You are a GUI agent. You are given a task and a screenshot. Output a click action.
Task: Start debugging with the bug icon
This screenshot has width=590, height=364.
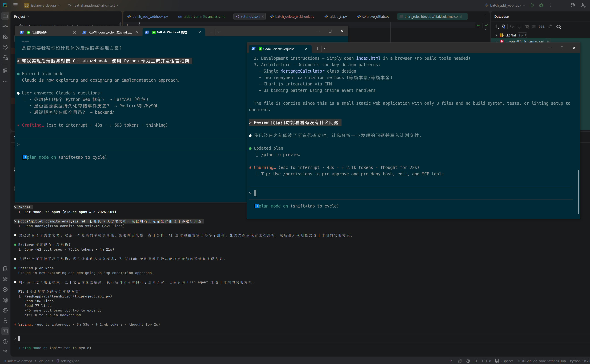click(541, 5)
